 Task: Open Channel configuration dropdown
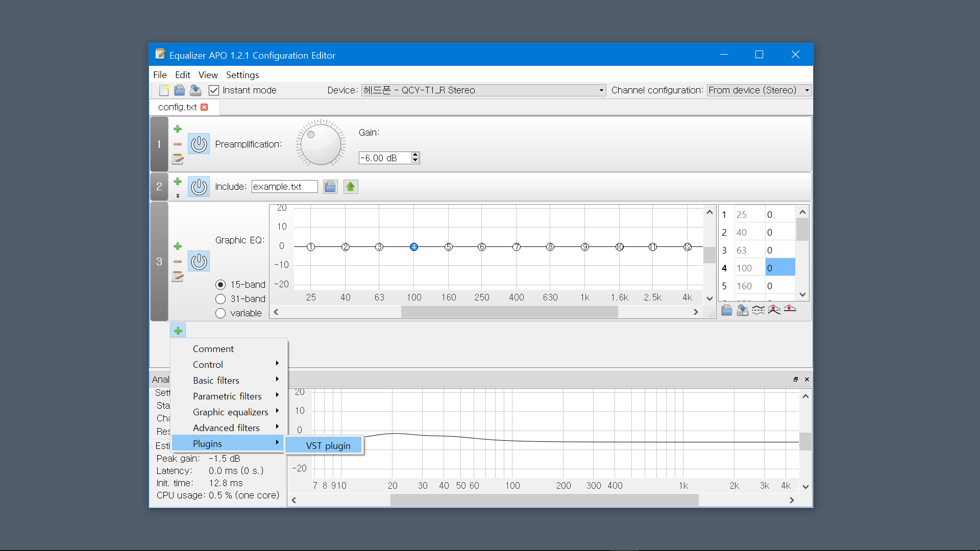759,90
